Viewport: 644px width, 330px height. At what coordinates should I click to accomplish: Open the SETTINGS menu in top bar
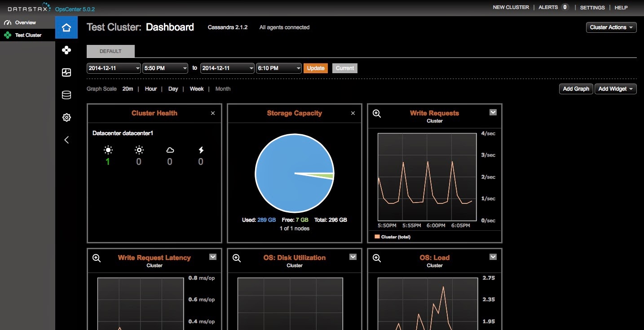pos(592,7)
